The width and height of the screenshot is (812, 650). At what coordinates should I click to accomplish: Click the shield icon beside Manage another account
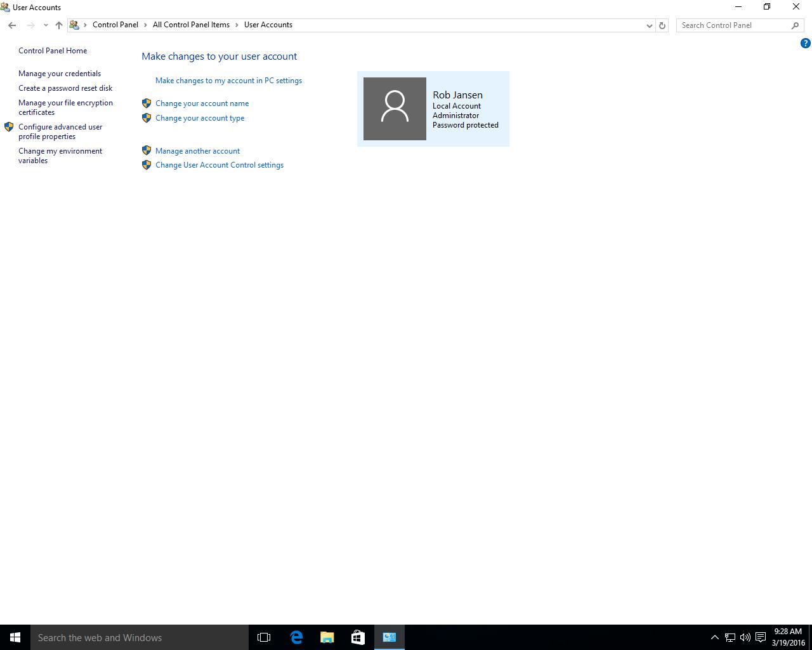(147, 150)
